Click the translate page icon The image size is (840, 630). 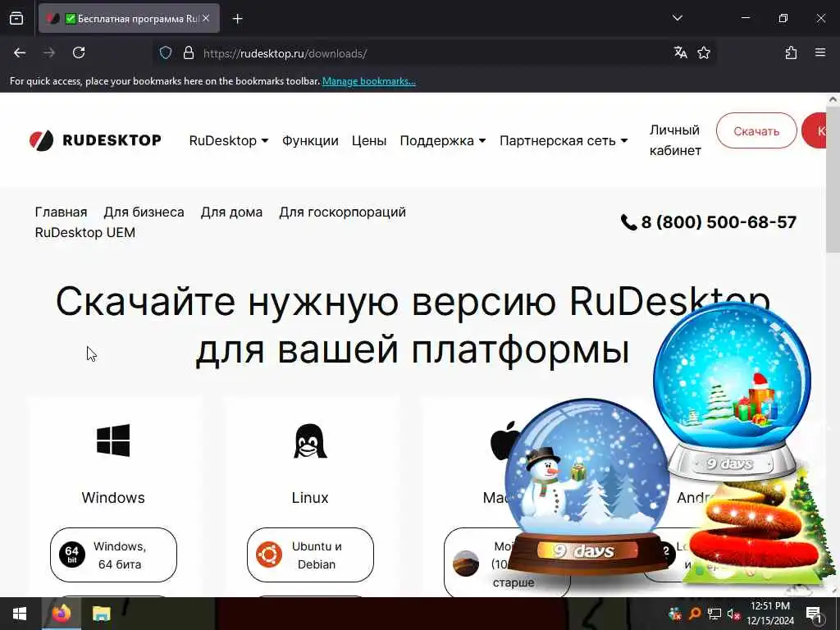pyautogui.click(x=680, y=52)
